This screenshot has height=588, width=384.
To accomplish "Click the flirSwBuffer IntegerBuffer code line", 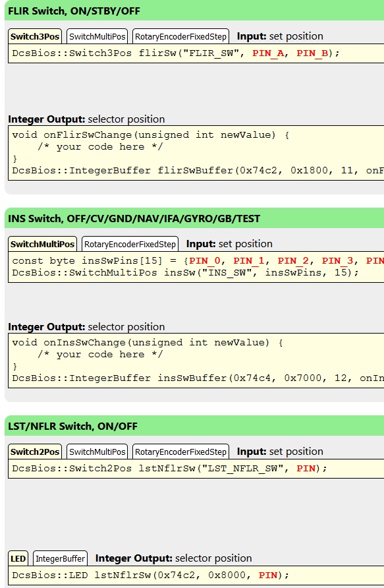I will (198, 170).
